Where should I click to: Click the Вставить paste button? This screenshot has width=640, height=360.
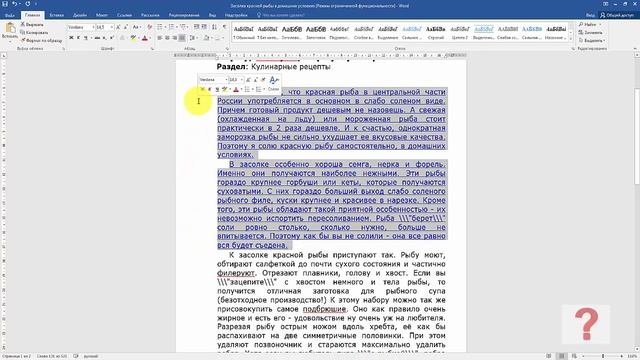(x=10, y=31)
